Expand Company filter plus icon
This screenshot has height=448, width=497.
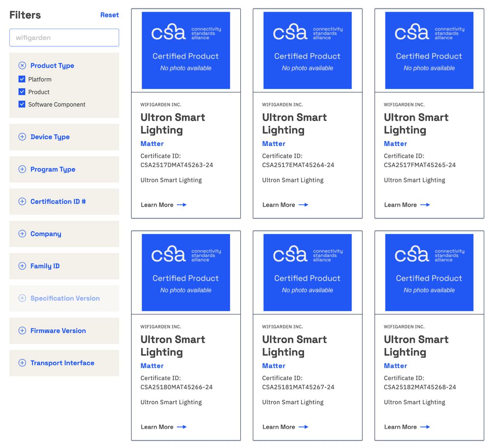pyautogui.click(x=22, y=234)
